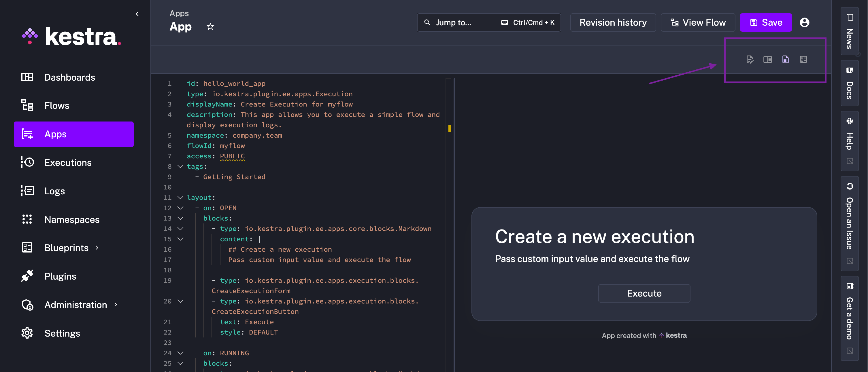
Task: Open the Blueprints menu item
Action: tap(66, 247)
